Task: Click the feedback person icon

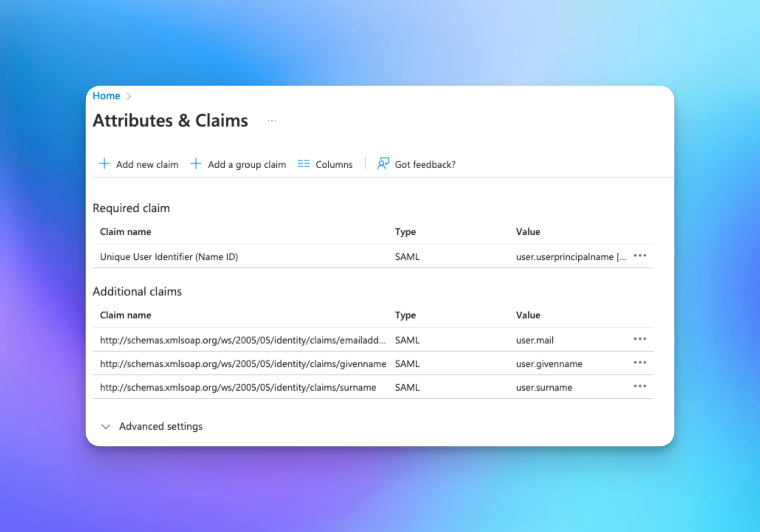Action: (x=383, y=163)
